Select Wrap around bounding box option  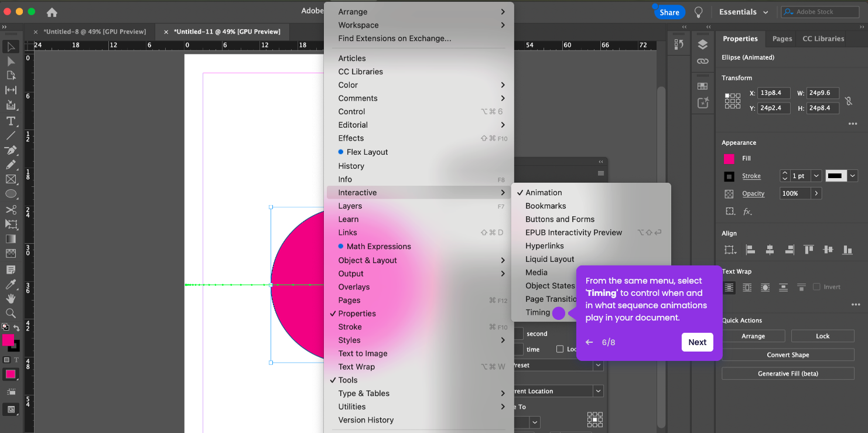click(747, 287)
